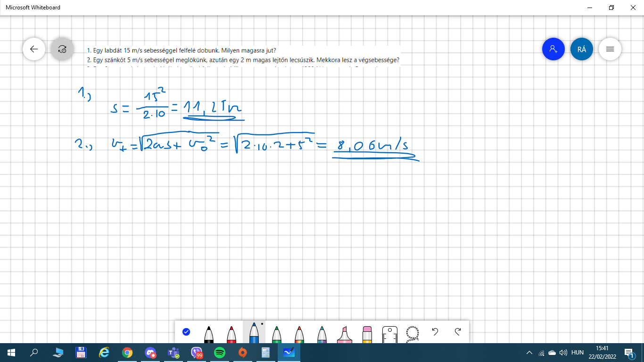Screen dimensions: 644x362
Task: Pick the green pen tool
Action: (x=277, y=334)
